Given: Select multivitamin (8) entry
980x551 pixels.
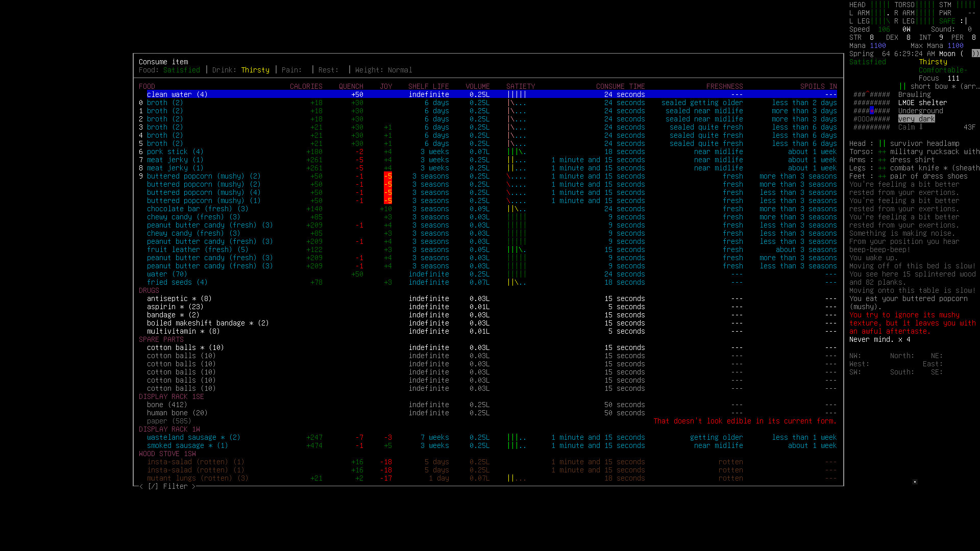Looking at the screenshot, I should 183,331.
